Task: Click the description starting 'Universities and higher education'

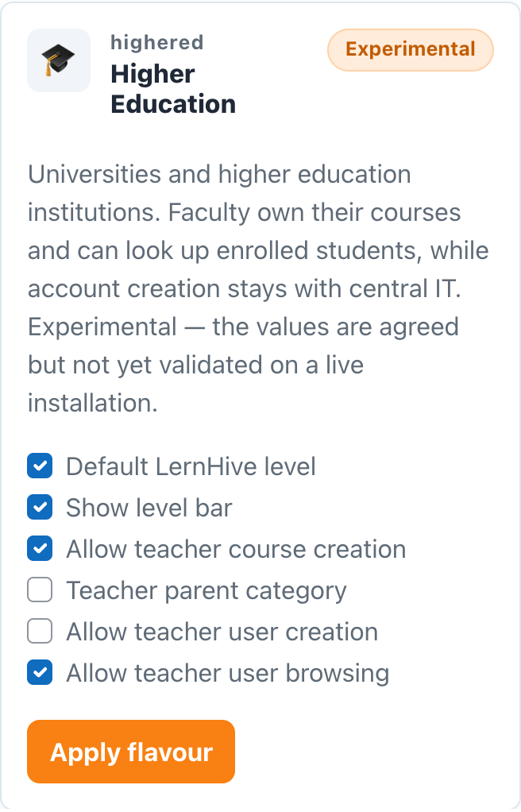Action: click(258, 288)
